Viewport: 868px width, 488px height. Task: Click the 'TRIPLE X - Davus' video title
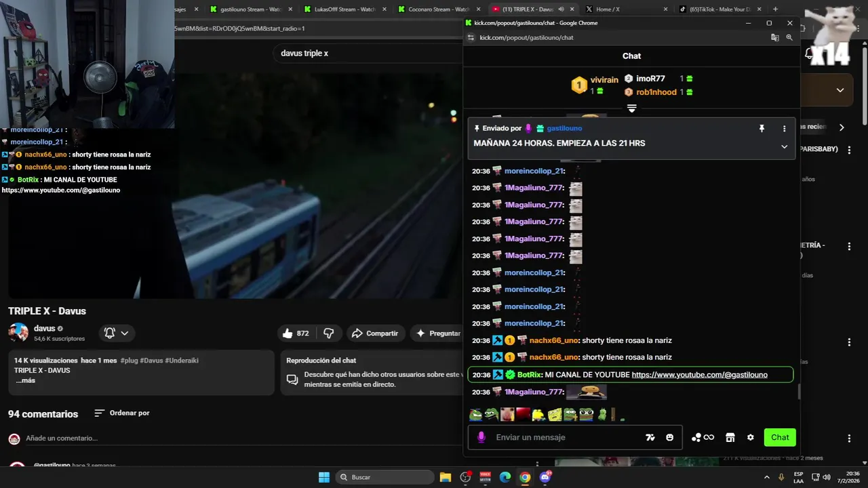(x=47, y=311)
